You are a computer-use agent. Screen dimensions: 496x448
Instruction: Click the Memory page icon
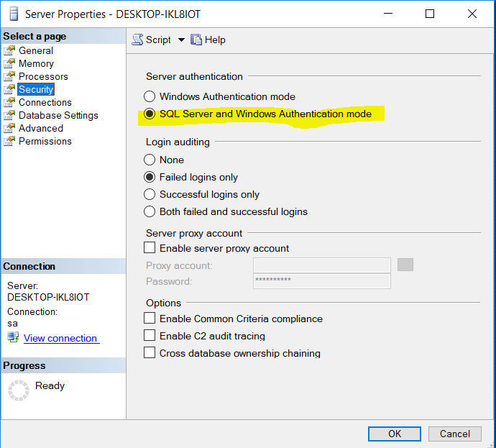(x=9, y=63)
